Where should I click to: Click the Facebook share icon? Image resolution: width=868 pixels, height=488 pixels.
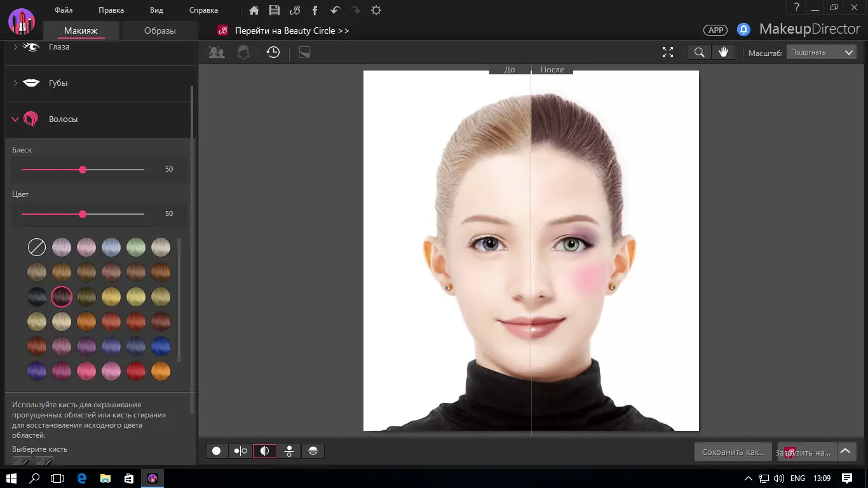315,10
